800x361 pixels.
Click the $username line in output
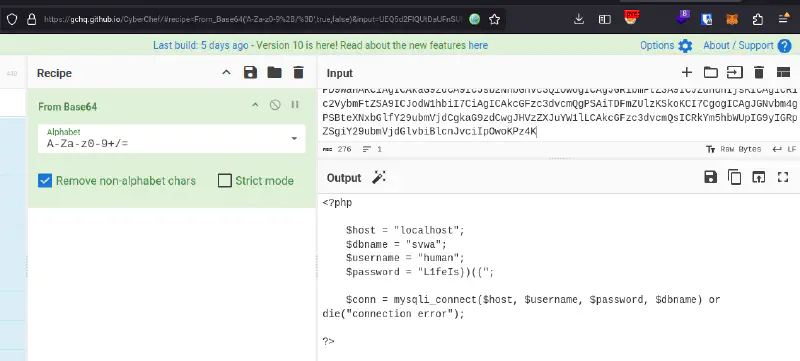(405, 258)
